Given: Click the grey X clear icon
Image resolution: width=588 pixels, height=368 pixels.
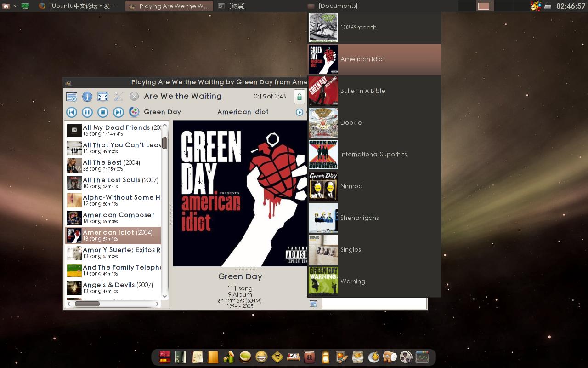Looking at the screenshot, I should pyautogui.click(x=134, y=96).
